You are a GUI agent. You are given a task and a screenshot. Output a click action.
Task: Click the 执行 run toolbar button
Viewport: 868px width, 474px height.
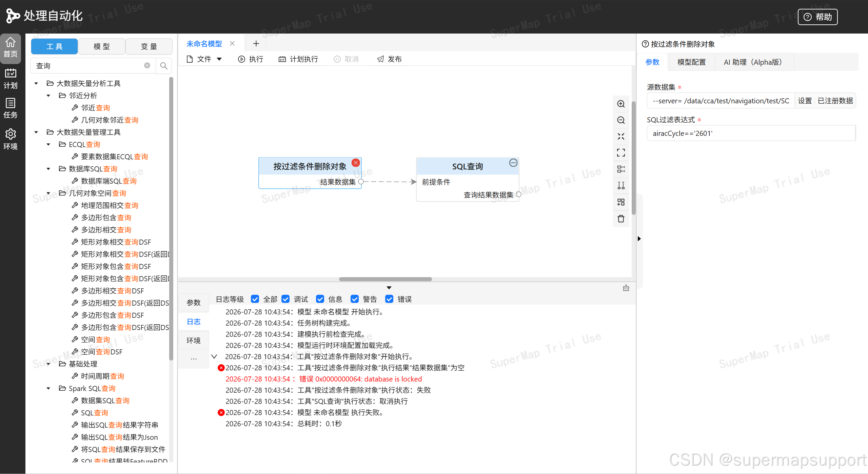click(251, 59)
